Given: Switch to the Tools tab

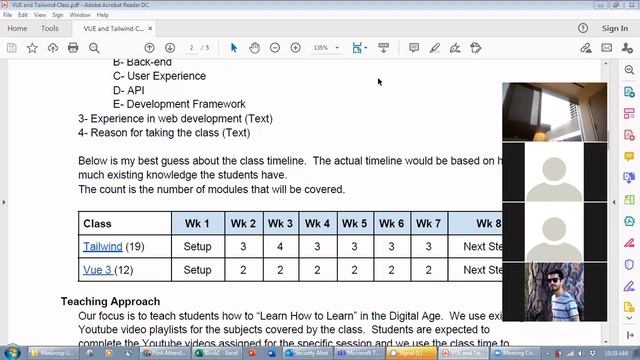Looking at the screenshot, I should click(x=49, y=28).
